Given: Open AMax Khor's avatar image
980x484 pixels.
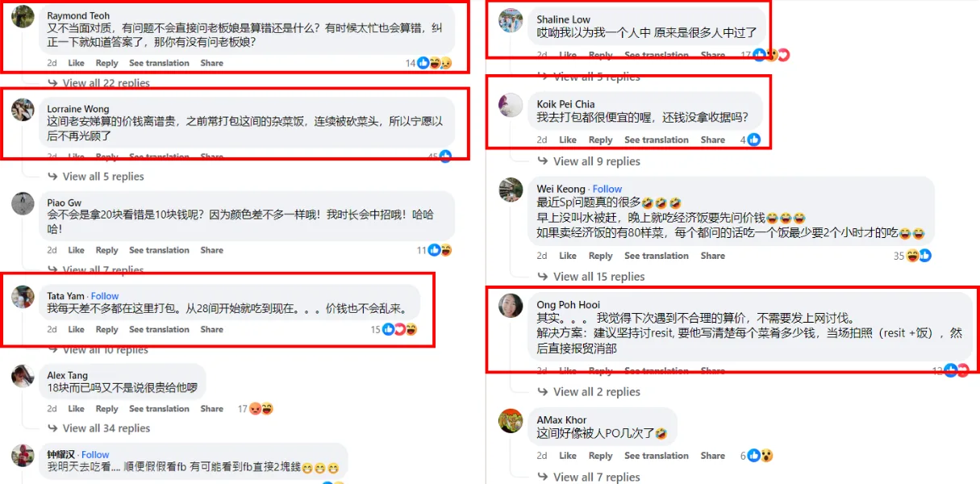Looking at the screenshot, I should click(x=511, y=421).
